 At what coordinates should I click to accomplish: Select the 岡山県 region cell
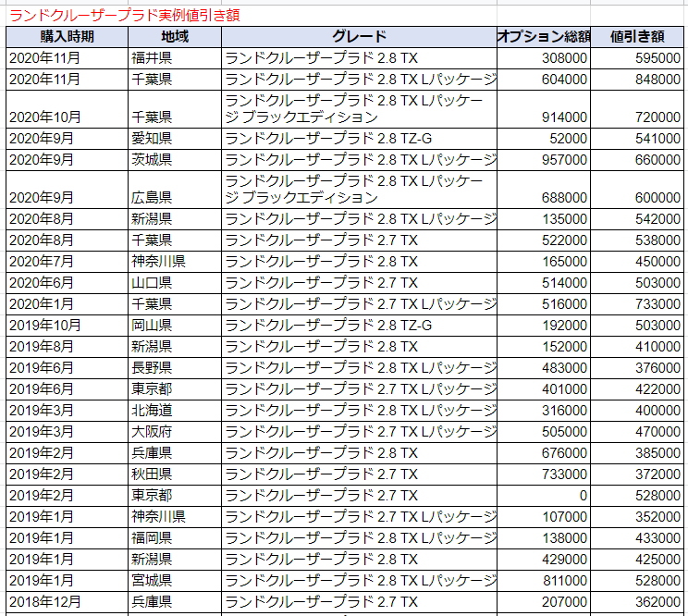pyautogui.click(x=175, y=326)
